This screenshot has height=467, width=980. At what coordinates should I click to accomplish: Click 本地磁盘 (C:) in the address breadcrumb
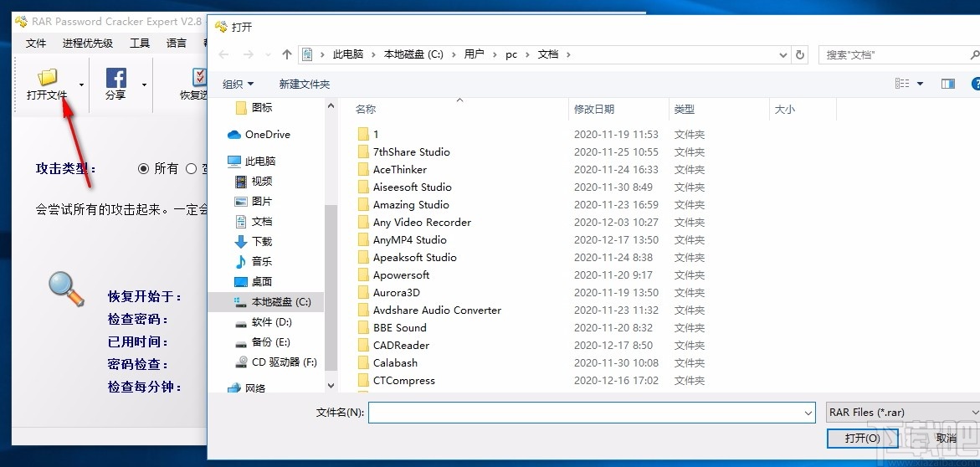[413, 54]
